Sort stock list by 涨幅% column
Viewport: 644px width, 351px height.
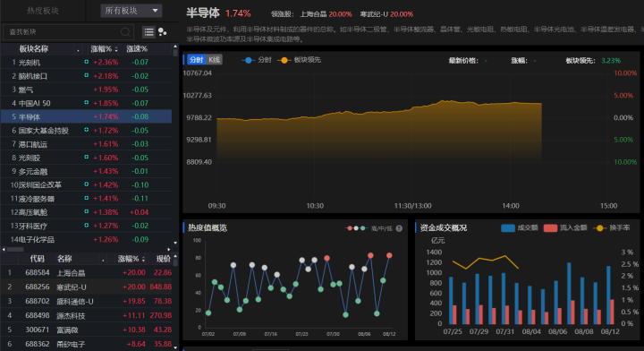pyautogui.click(x=131, y=259)
